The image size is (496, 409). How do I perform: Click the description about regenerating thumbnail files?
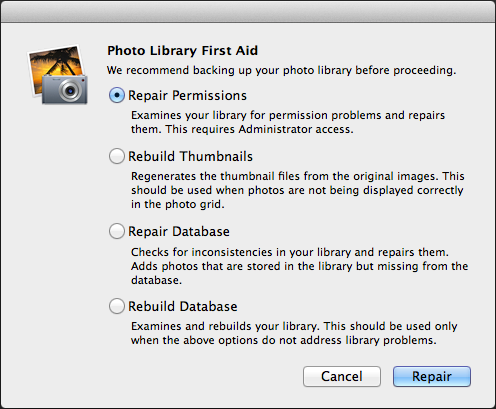298,190
